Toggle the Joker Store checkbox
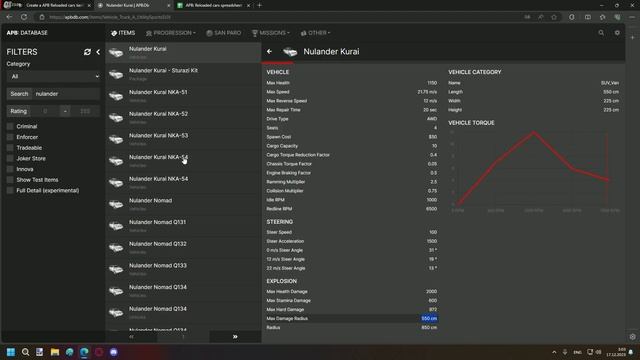 click(10, 158)
